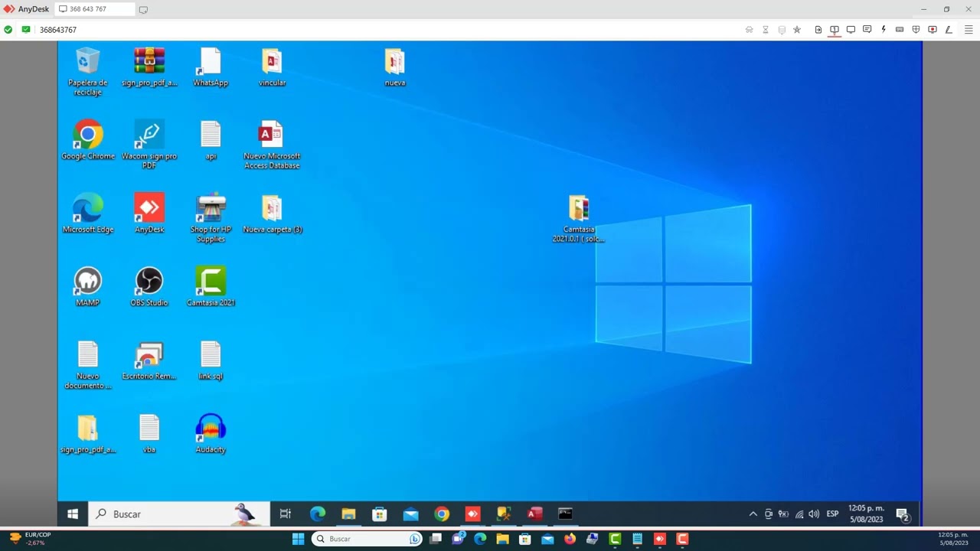Screen dimensions: 980x551
Task: Open a new AnyDesk session tab
Action: click(x=143, y=9)
